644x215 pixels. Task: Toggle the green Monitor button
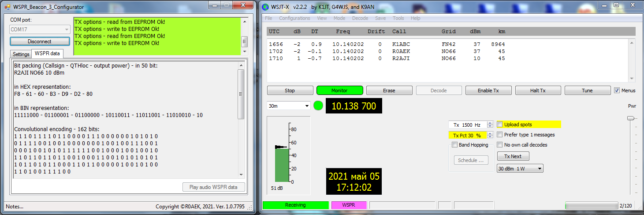point(339,91)
